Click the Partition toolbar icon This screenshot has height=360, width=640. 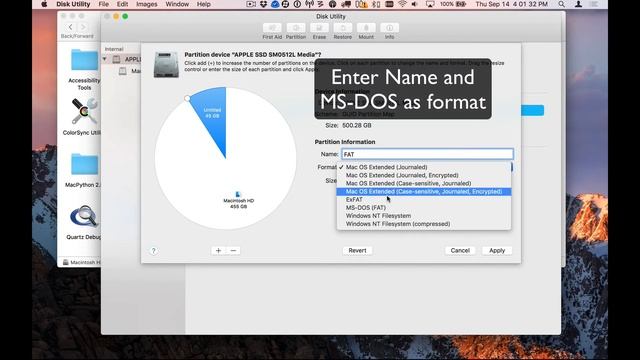click(296, 28)
